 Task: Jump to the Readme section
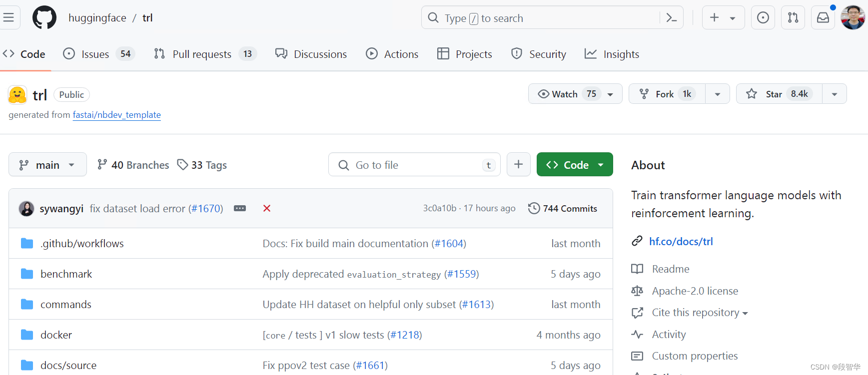pos(671,269)
